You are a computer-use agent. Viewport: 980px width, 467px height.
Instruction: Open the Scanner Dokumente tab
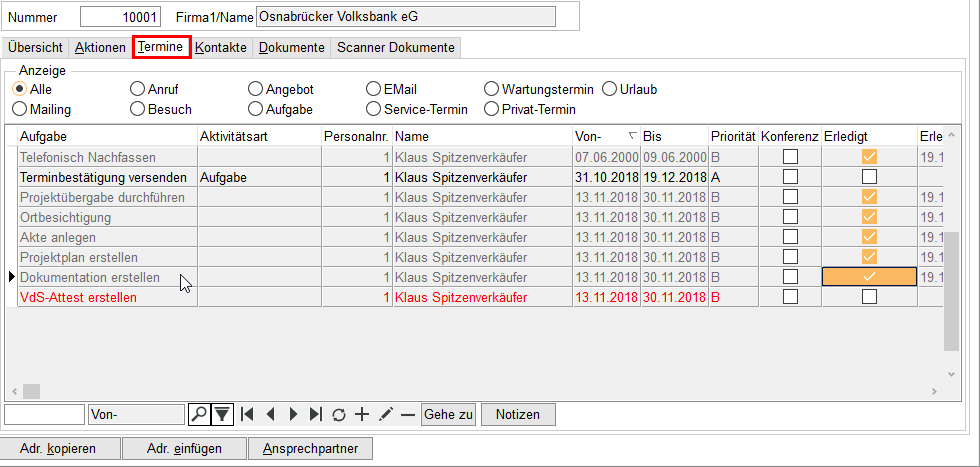[x=395, y=47]
